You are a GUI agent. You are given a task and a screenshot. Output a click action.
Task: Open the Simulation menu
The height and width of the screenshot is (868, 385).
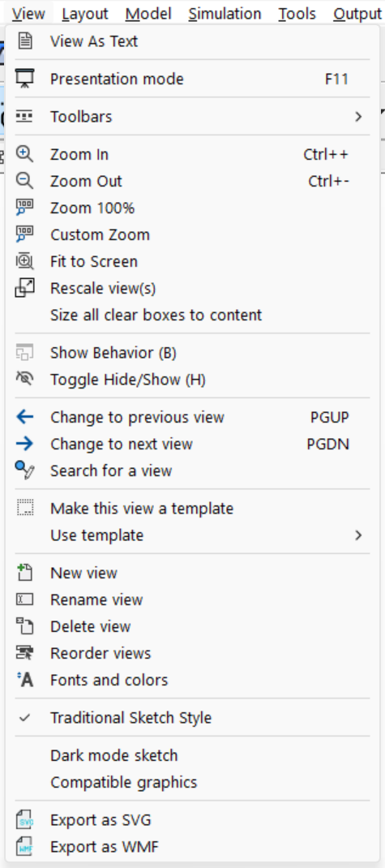pyautogui.click(x=225, y=13)
